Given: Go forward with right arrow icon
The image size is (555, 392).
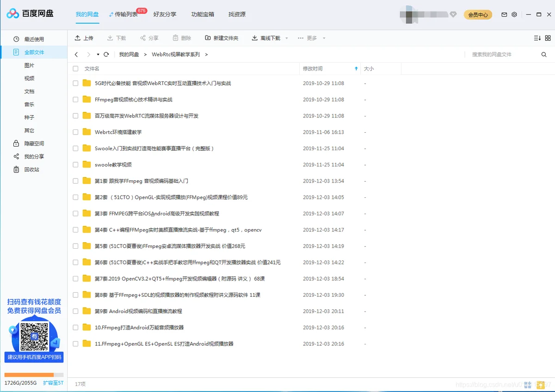Looking at the screenshot, I should (89, 55).
